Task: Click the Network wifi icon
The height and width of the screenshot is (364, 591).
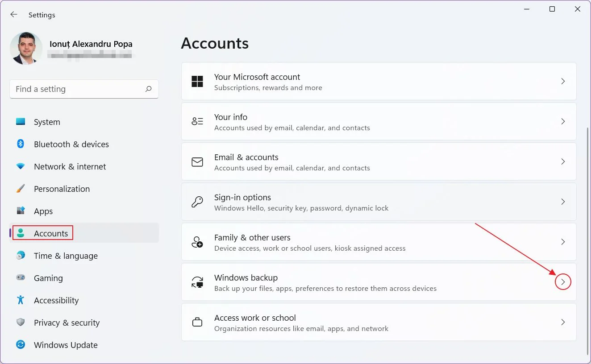Action: click(21, 166)
